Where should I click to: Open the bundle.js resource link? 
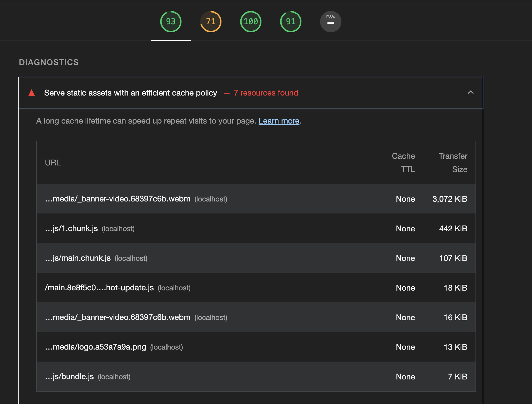(69, 377)
